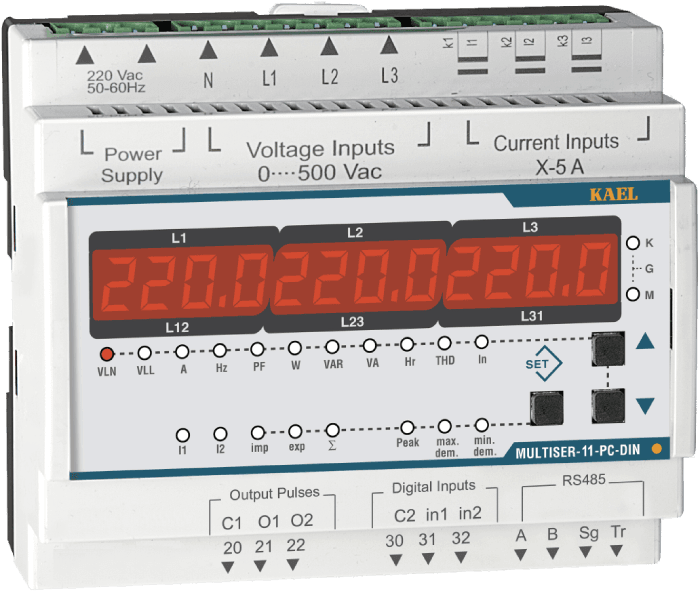Select the THD indicator LED
This screenshot has width=700, height=591.
pyautogui.click(x=444, y=343)
